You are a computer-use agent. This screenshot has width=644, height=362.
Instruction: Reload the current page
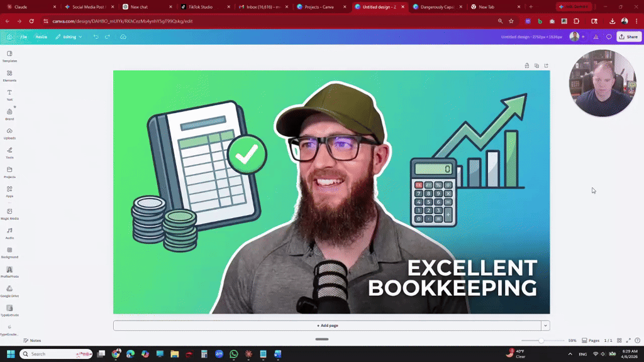coord(31,21)
